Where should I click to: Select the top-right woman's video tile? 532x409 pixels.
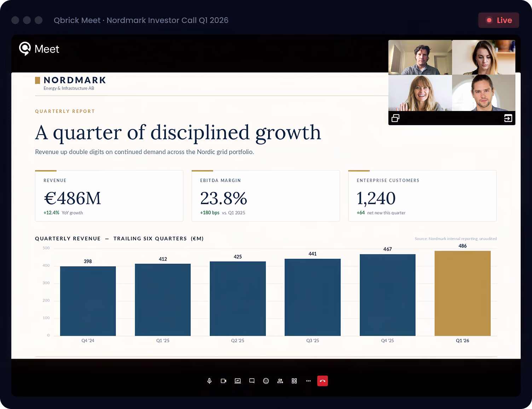click(484, 57)
